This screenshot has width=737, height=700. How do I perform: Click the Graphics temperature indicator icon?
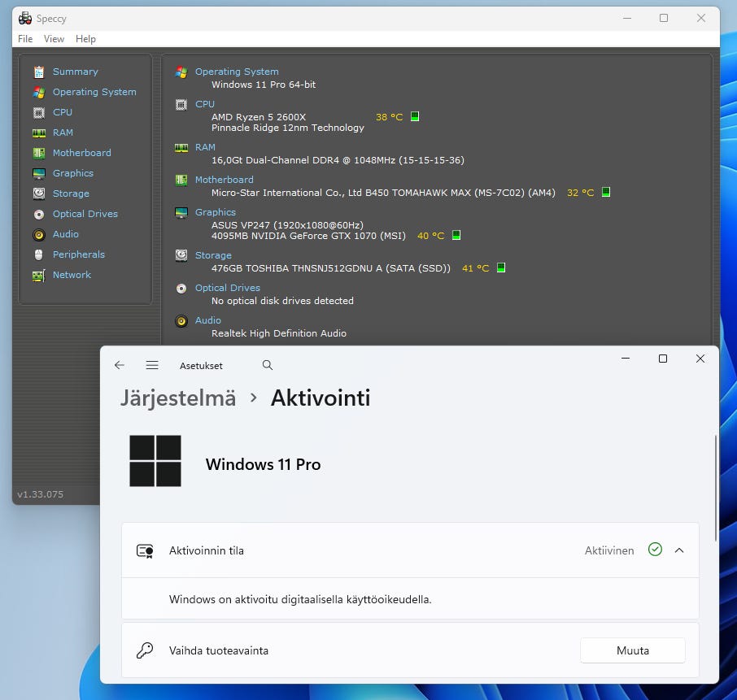point(456,235)
